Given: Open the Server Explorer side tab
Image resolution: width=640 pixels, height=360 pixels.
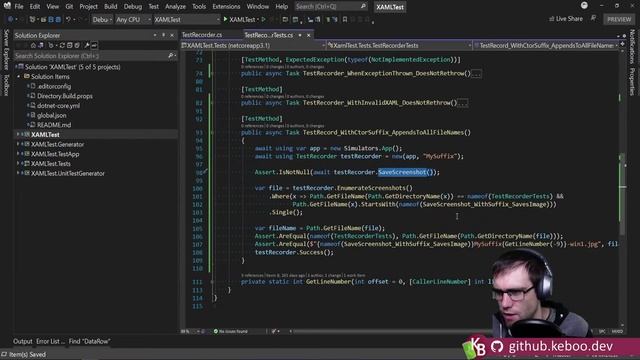Looking at the screenshot, I should pos(6,49).
